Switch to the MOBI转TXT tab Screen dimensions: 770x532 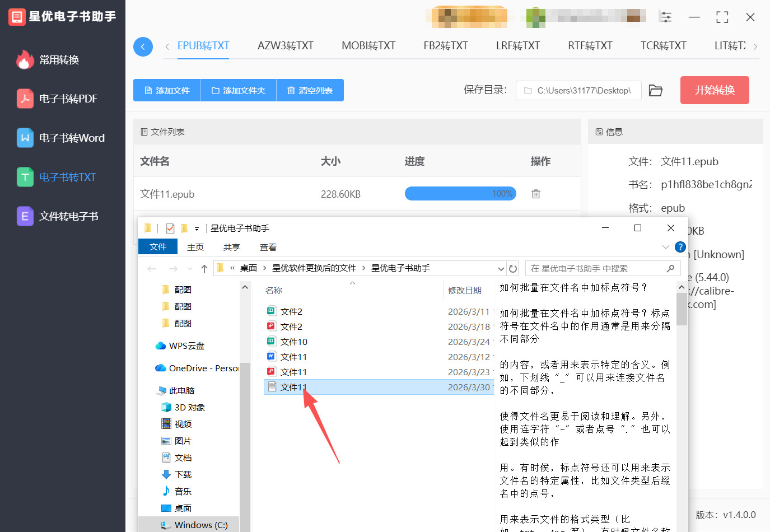tap(368, 46)
